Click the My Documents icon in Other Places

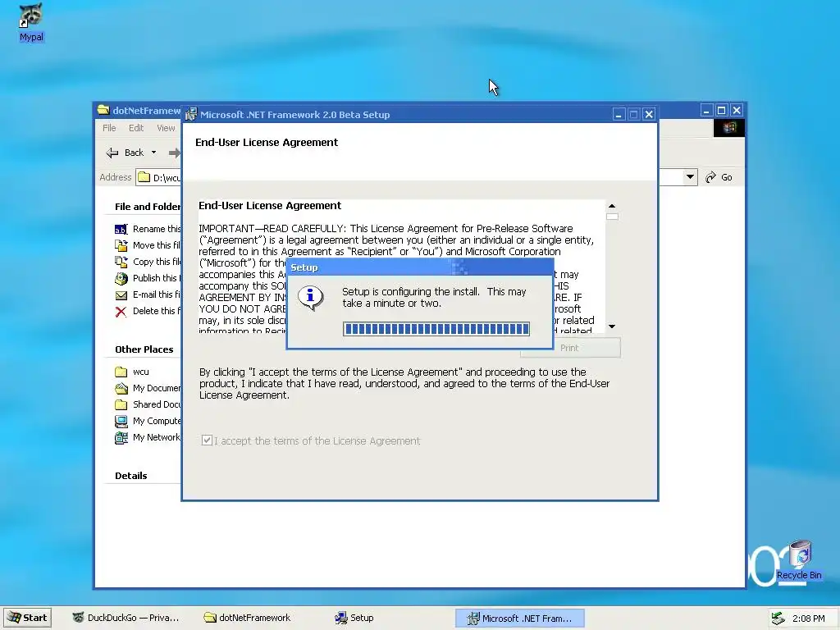[x=121, y=388]
